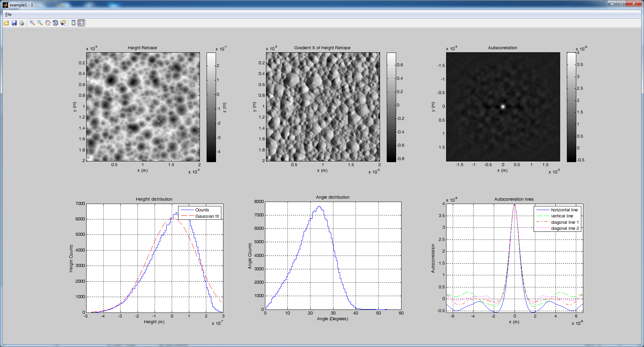Click the bright center spot in Autocorrelation image
Screen dimensions: 644x347
coord(503,107)
